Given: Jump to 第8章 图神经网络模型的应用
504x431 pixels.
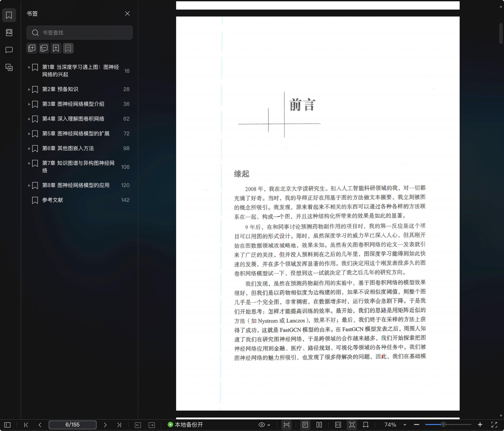Looking at the screenshot, I should tap(76, 185).
